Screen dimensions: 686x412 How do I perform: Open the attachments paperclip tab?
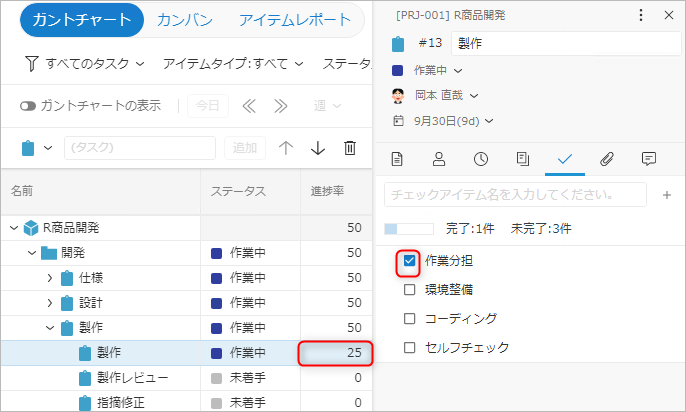click(607, 158)
